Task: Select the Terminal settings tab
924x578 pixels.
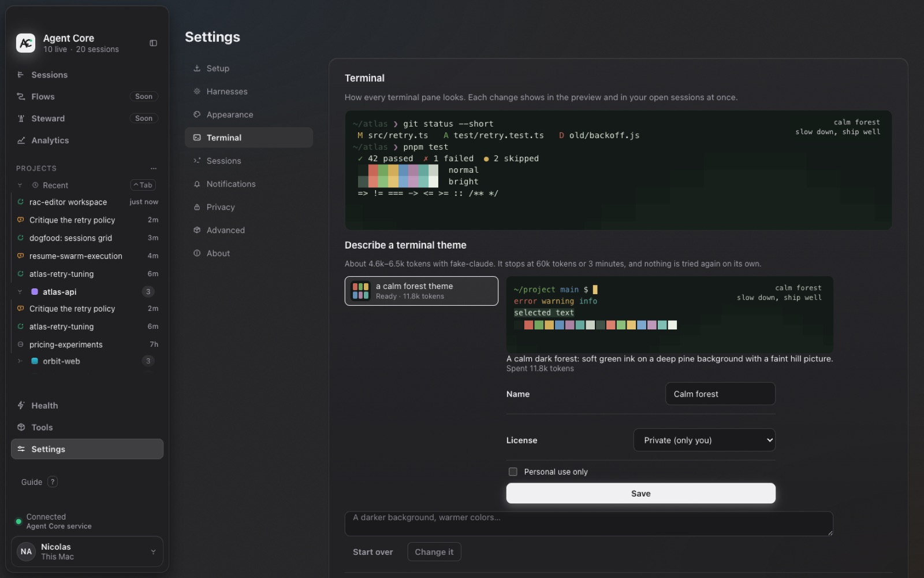Action: coord(248,138)
